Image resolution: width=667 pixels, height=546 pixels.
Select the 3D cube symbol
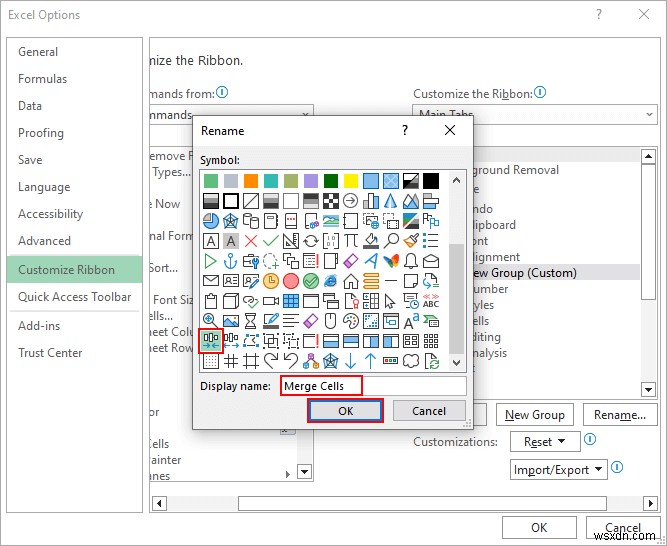[231, 301]
